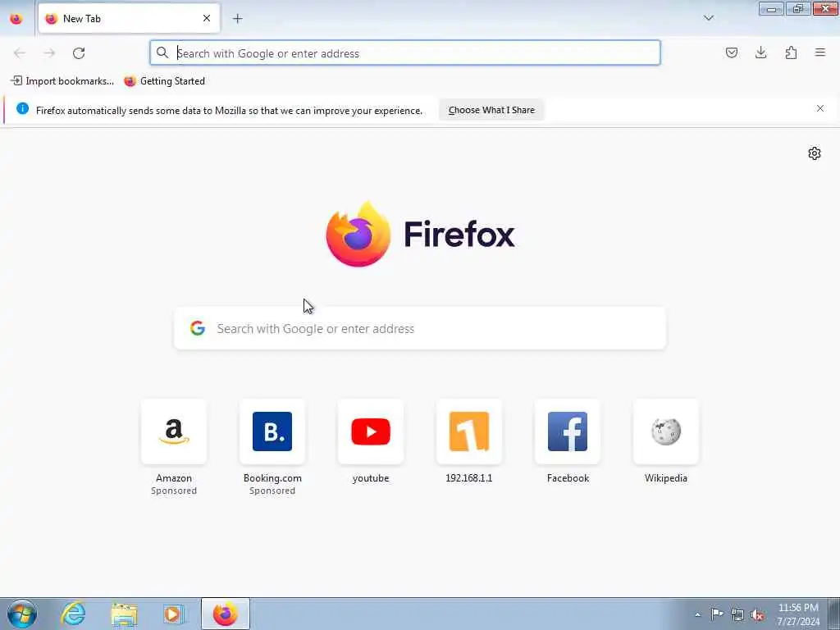The image size is (840, 630).
Task: Show hidden tray icons arrow
Action: 697,614
